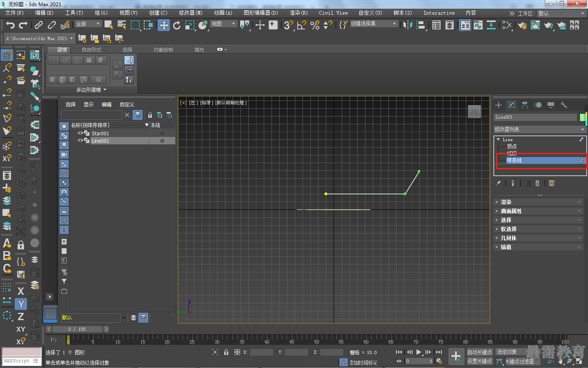
Task: Toggle the Angle Snap icon
Action: 302,25
